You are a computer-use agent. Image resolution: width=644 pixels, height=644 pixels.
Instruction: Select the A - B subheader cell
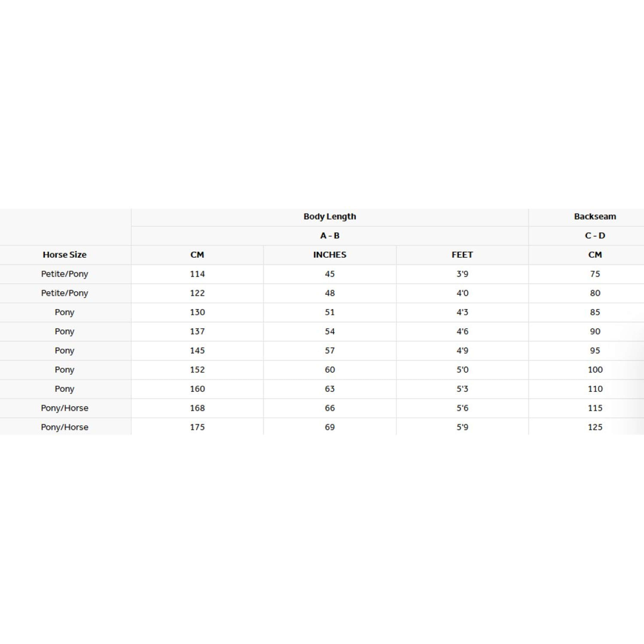(x=329, y=236)
